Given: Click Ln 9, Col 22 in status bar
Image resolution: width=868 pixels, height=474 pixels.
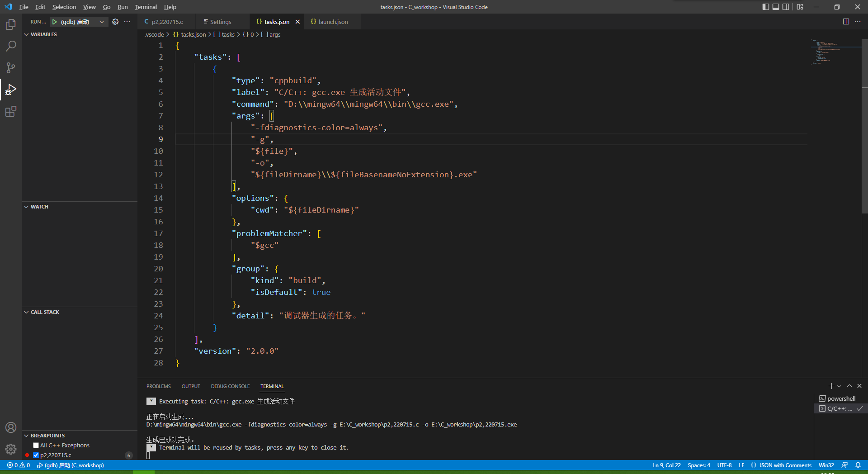Looking at the screenshot, I should [x=666, y=465].
